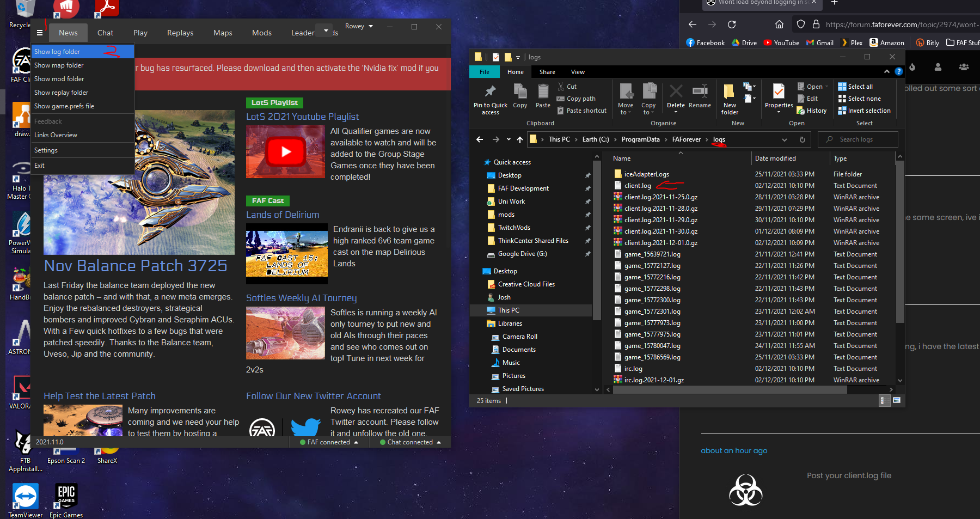Expand the Explorer address history dropdown

click(x=785, y=139)
